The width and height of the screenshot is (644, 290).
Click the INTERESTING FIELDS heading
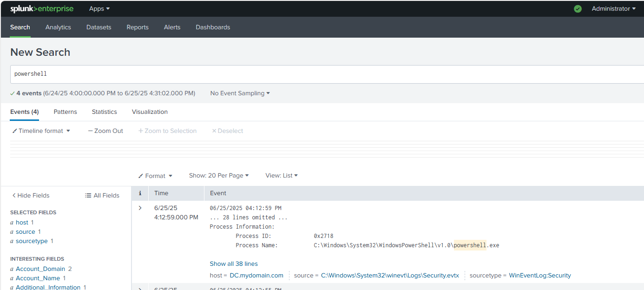[37, 259]
